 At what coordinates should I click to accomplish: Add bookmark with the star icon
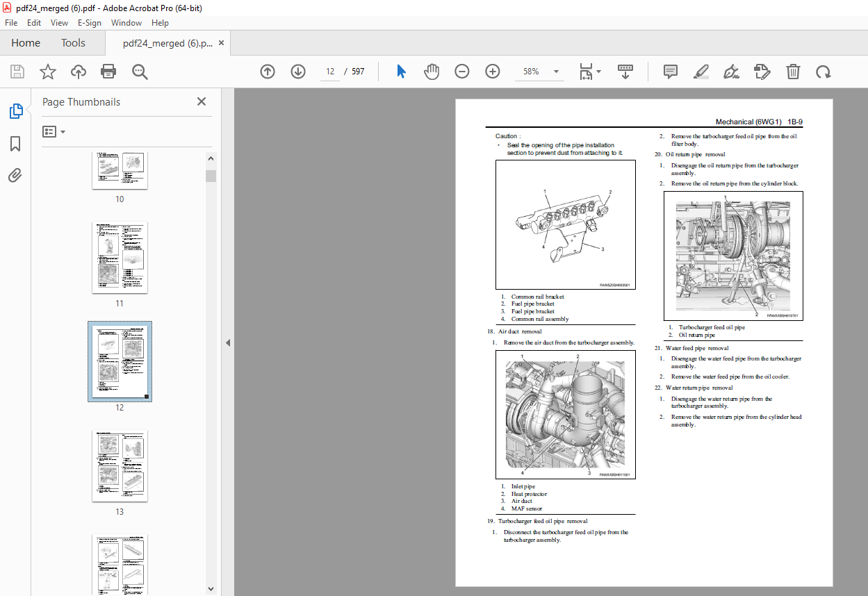click(x=47, y=72)
